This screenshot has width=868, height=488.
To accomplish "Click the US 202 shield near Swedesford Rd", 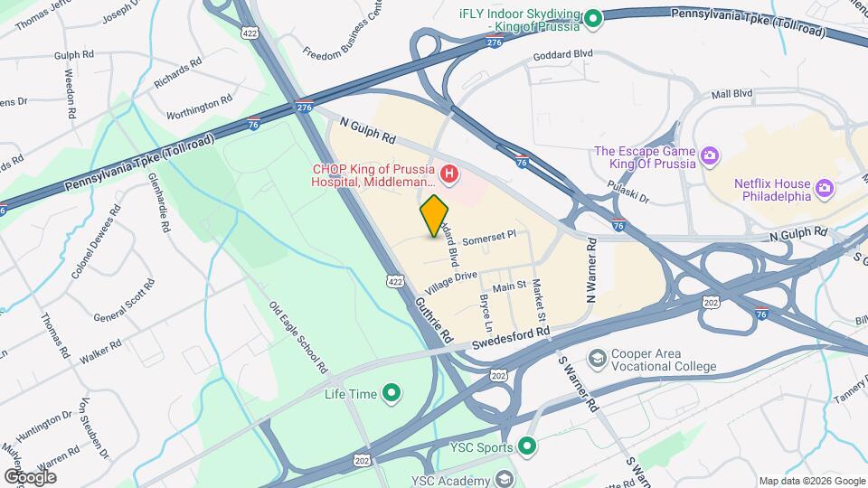I will [499, 376].
